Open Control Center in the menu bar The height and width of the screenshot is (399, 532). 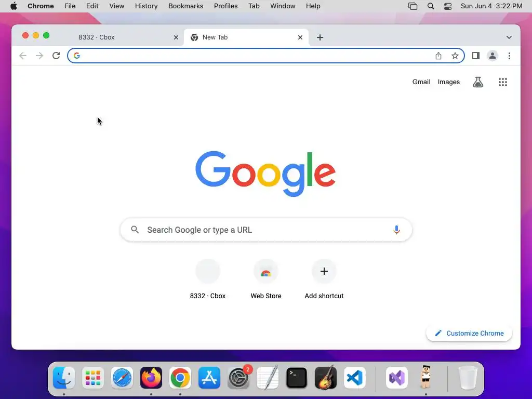(448, 6)
